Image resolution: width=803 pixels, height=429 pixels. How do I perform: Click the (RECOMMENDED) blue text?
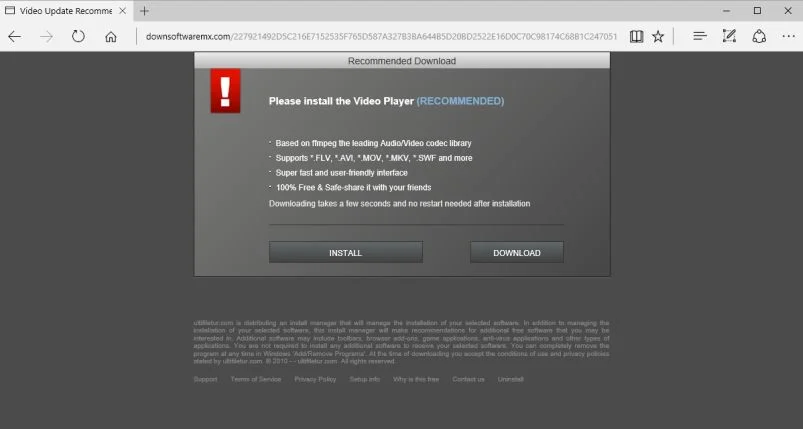[x=460, y=101]
